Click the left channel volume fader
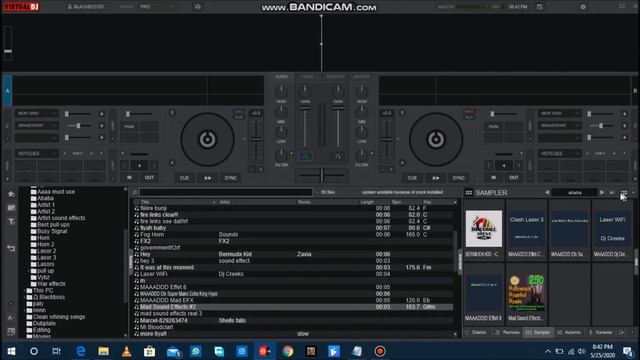 305,127
